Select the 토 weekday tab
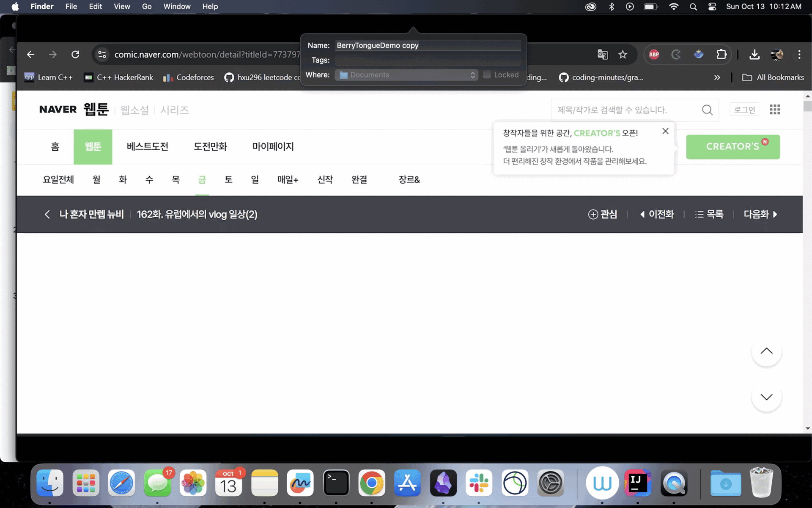812x508 pixels. point(228,179)
